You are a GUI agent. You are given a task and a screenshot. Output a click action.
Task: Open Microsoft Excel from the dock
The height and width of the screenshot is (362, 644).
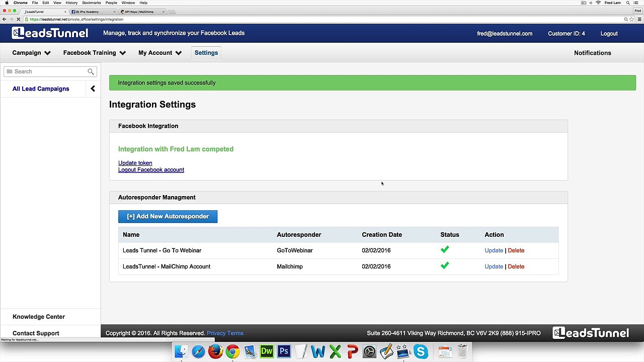(335, 351)
